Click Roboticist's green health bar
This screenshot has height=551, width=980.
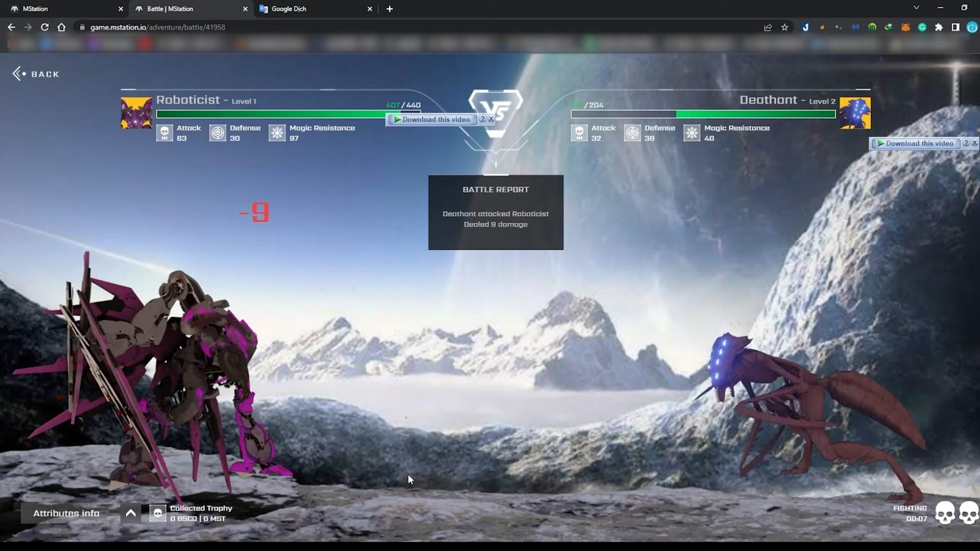coord(288,114)
